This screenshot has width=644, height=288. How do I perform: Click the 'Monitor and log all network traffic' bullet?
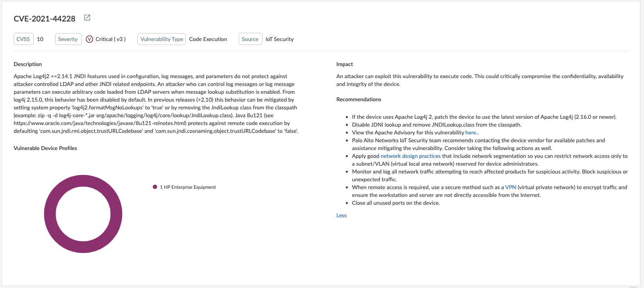click(x=490, y=175)
